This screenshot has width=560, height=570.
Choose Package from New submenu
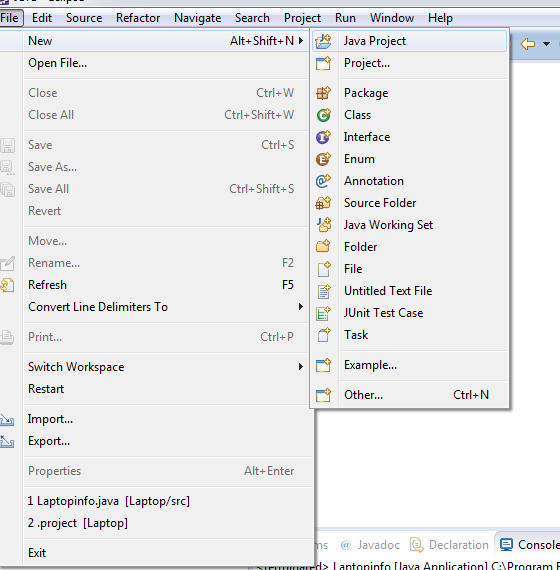click(410, 93)
